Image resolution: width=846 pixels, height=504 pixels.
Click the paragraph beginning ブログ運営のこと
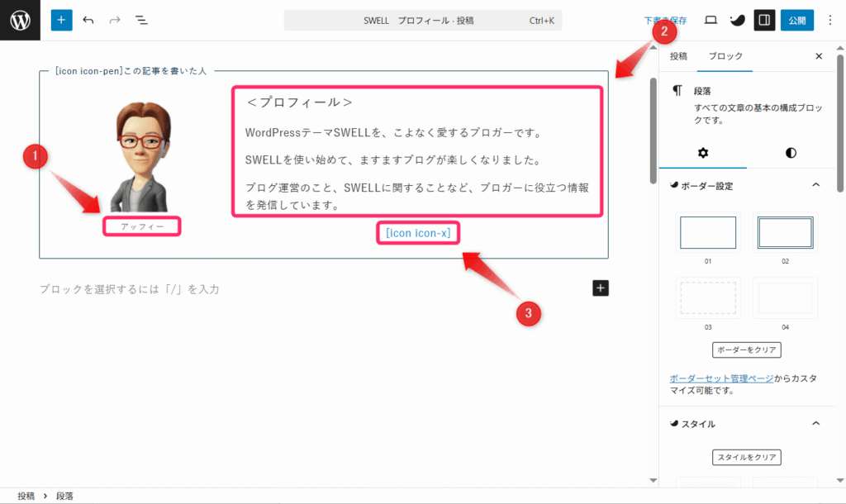pyautogui.click(x=417, y=196)
